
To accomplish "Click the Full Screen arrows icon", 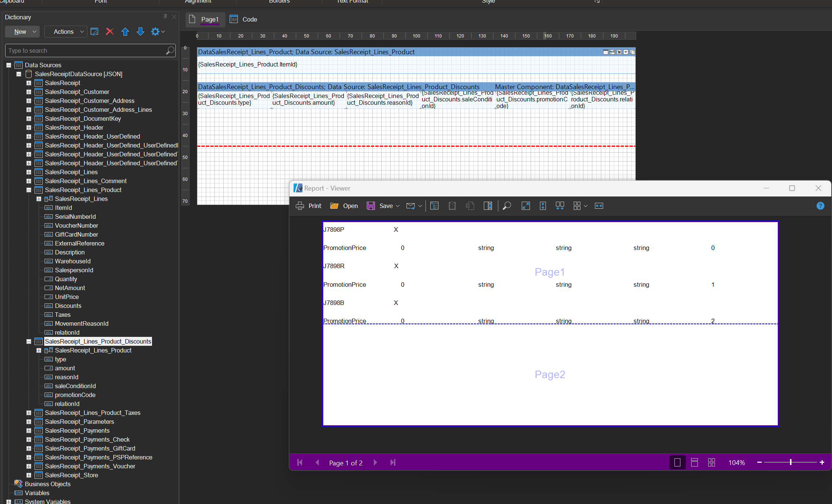I will (525, 206).
